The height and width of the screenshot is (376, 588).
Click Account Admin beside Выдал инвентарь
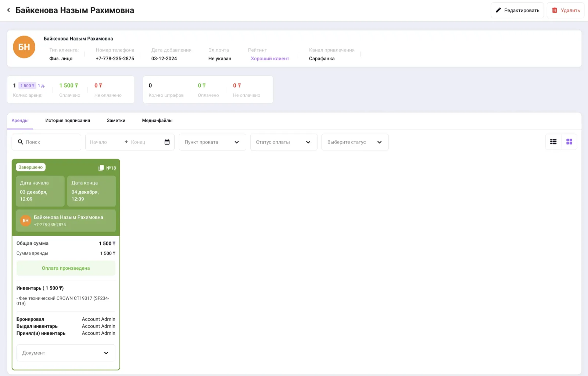coord(98,326)
